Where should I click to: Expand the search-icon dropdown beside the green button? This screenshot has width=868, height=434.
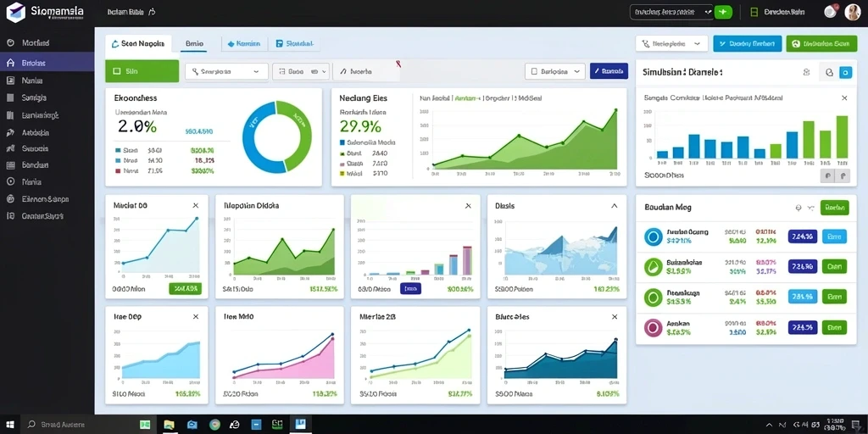click(x=226, y=71)
